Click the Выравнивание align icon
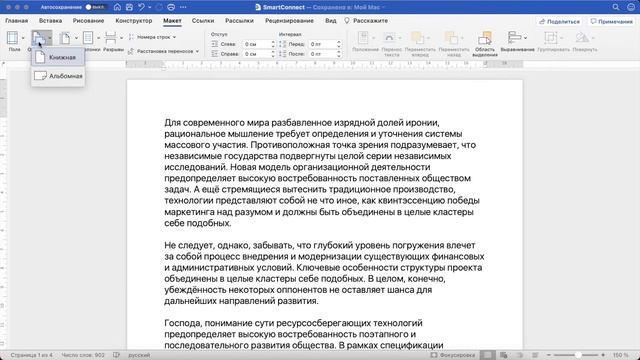Viewport: 640px width, 360px height. point(514,38)
